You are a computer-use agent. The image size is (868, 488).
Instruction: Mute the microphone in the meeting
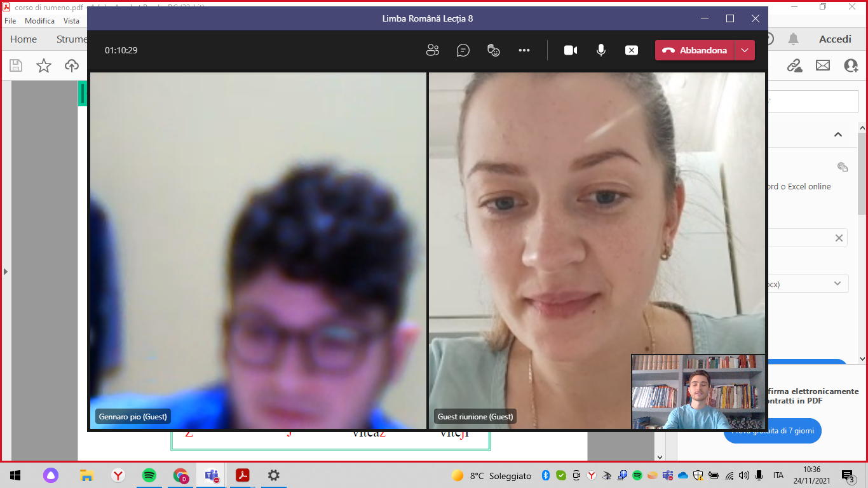pyautogui.click(x=601, y=50)
